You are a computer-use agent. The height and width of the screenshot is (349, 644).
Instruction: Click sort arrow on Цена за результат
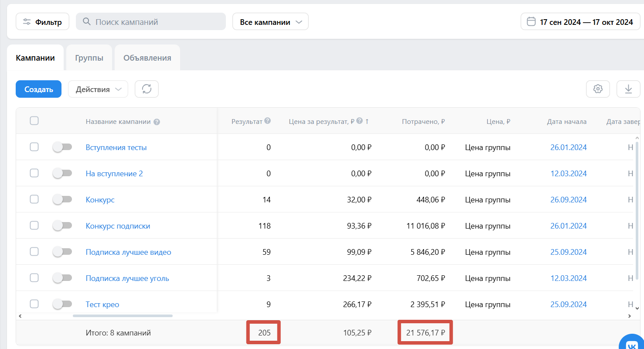coord(367,121)
